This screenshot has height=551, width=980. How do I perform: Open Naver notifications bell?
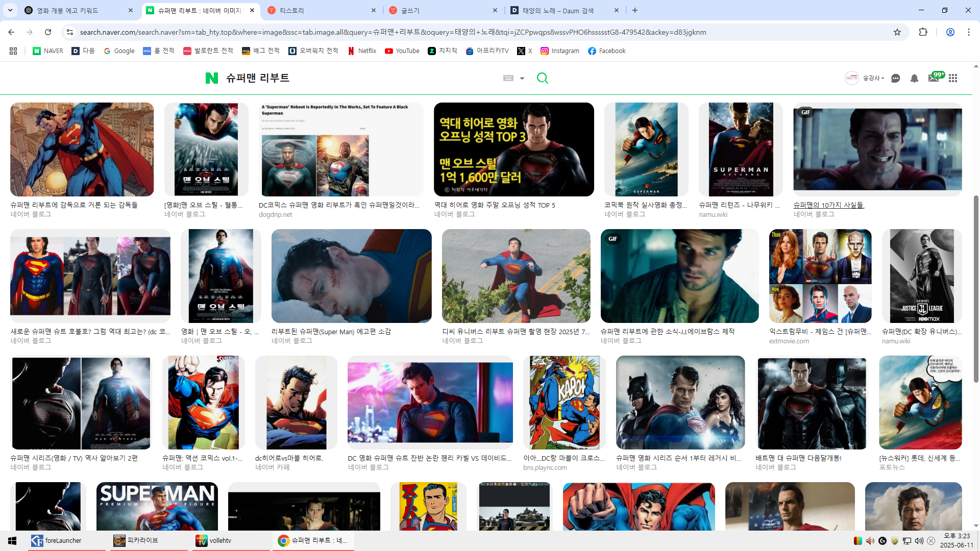coord(914,78)
